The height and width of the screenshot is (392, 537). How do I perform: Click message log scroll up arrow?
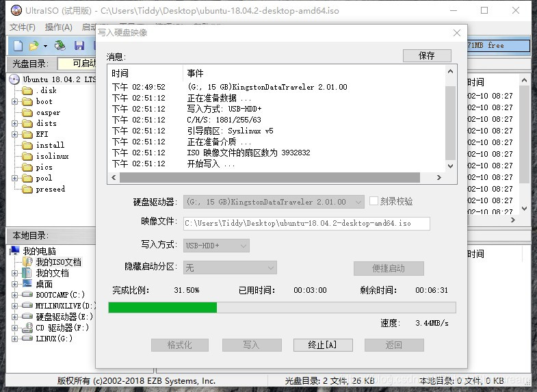(450, 71)
